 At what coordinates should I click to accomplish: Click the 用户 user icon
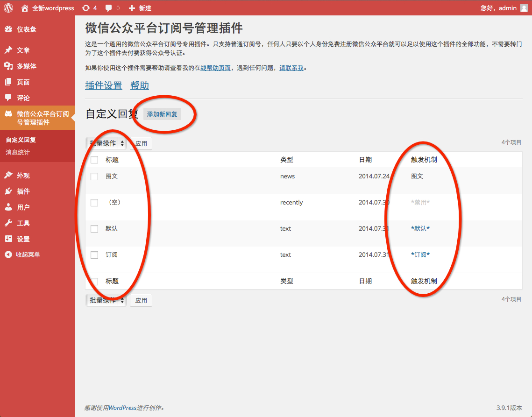(x=8, y=207)
